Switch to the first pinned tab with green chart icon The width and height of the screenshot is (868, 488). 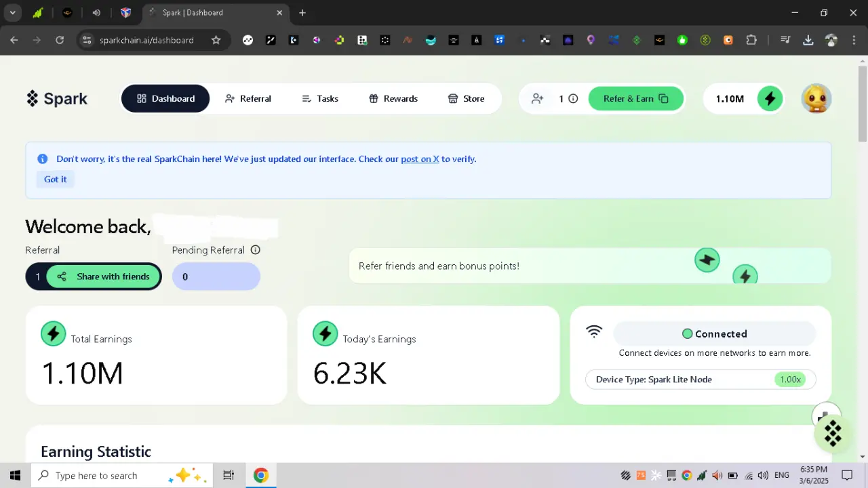coord(38,13)
